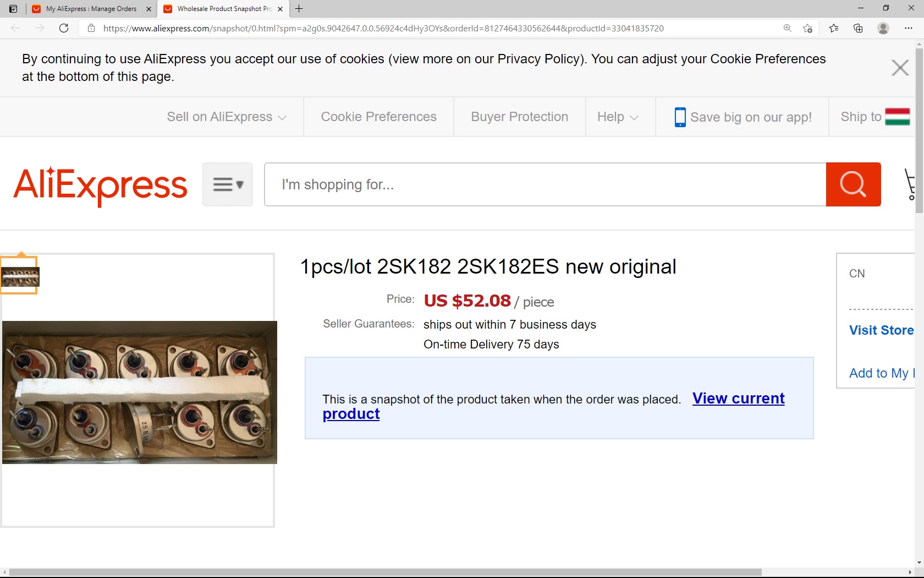Click 'On-time Delivery 75 days' text
The width and height of the screenshot is (924, 578).
491,345
